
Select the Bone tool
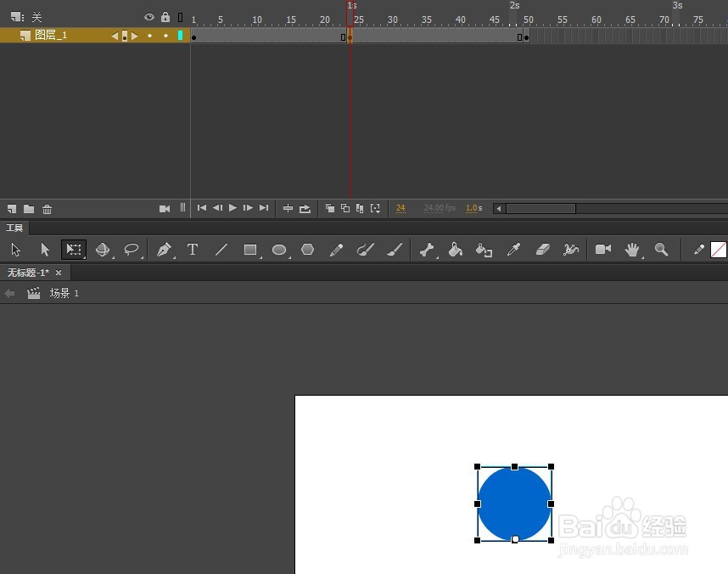[427, 250]
